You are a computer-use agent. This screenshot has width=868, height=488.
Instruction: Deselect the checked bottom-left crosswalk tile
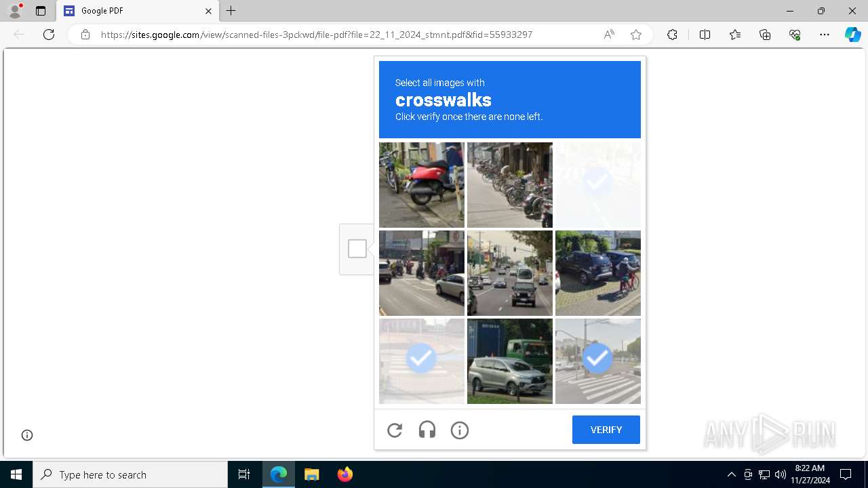pyautogui.click(x=422, y=361)
